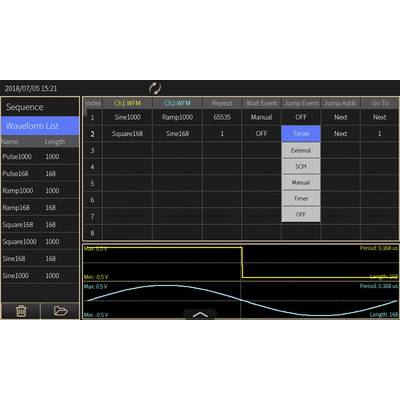The width and height of the screenshot is (400, 400).
Task: Click Square1000 waveform entry
Action: (40, 242)
